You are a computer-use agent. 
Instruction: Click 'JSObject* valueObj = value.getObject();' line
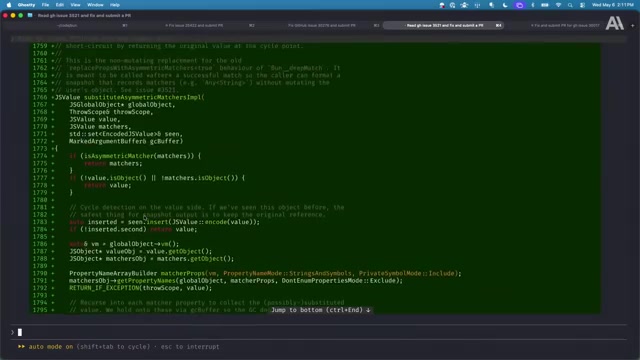click(140, 251)
